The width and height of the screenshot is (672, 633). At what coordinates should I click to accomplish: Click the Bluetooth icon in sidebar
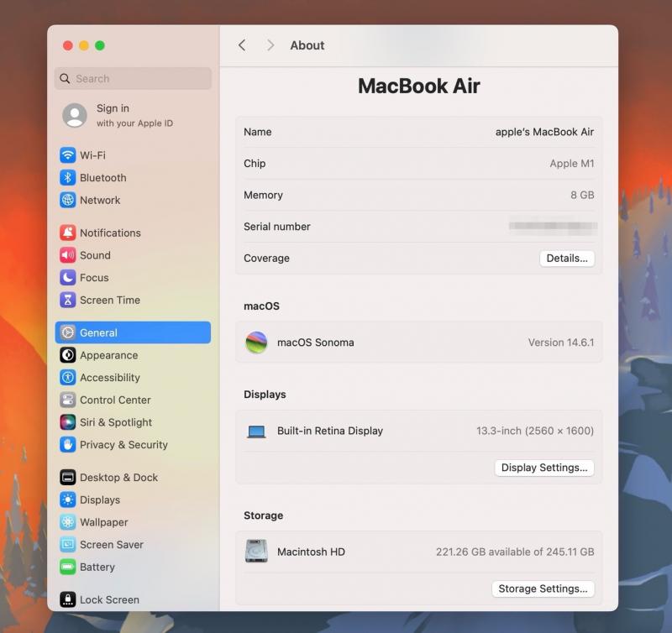68,177
